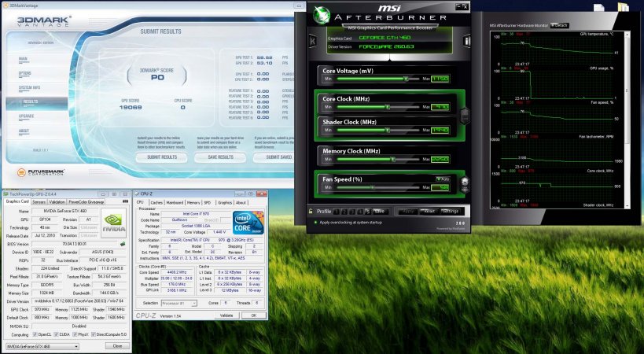Click the NVIDIA logo in GPU-Z
644x354 pixels.
click(114, 223)
